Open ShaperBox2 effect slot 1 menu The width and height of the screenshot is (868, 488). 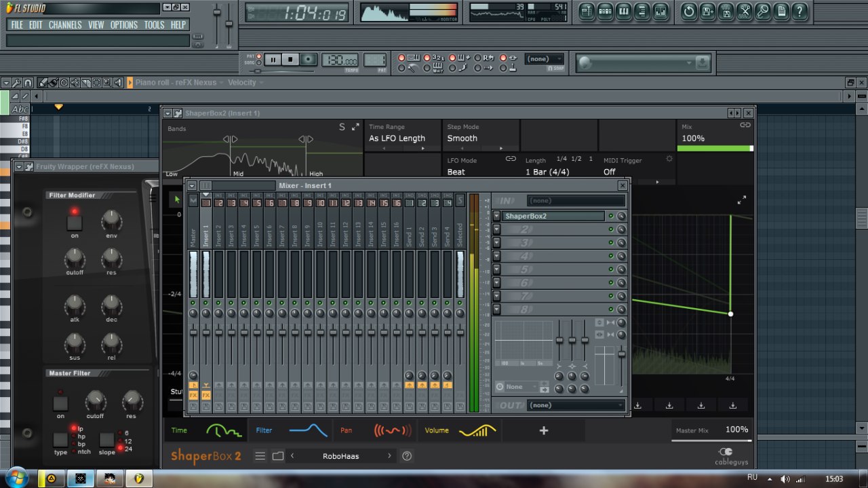(x=497, y=216)
